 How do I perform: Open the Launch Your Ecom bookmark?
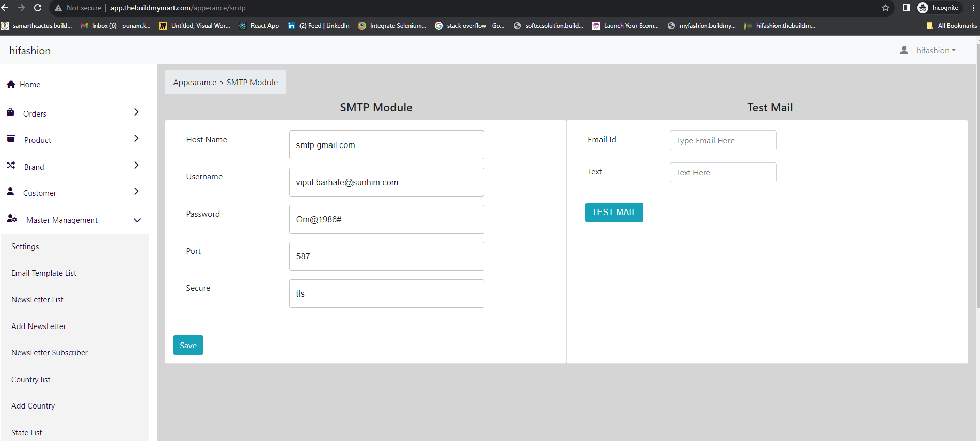[x=625, y=26]
